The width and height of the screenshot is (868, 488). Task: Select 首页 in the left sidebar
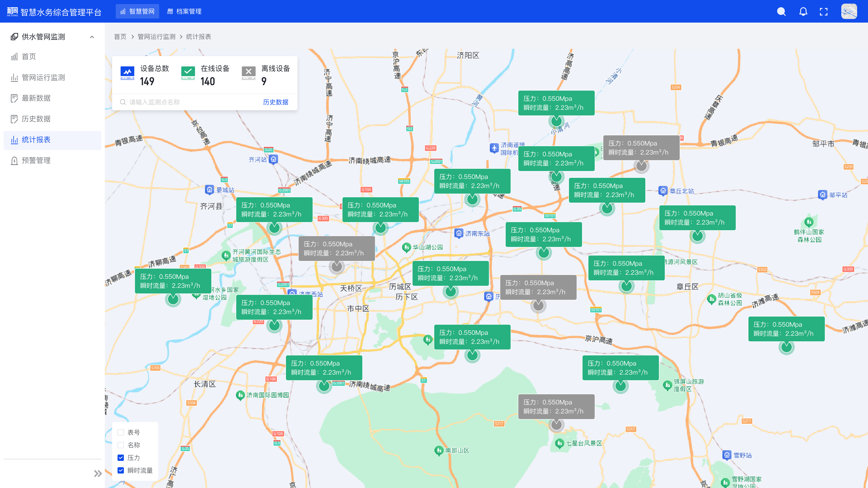[30, 56]
